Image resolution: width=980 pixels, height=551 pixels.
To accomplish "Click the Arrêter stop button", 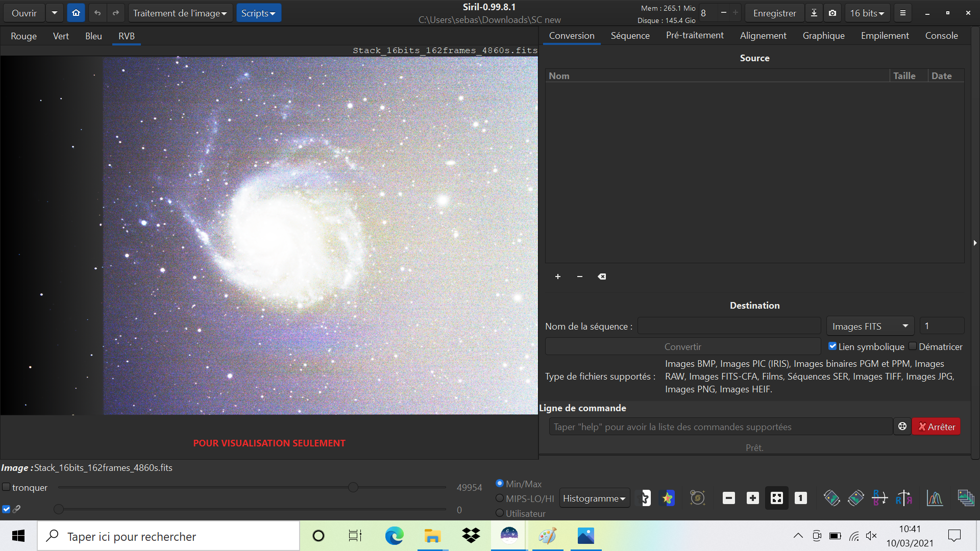I will (x=936, y=427).
